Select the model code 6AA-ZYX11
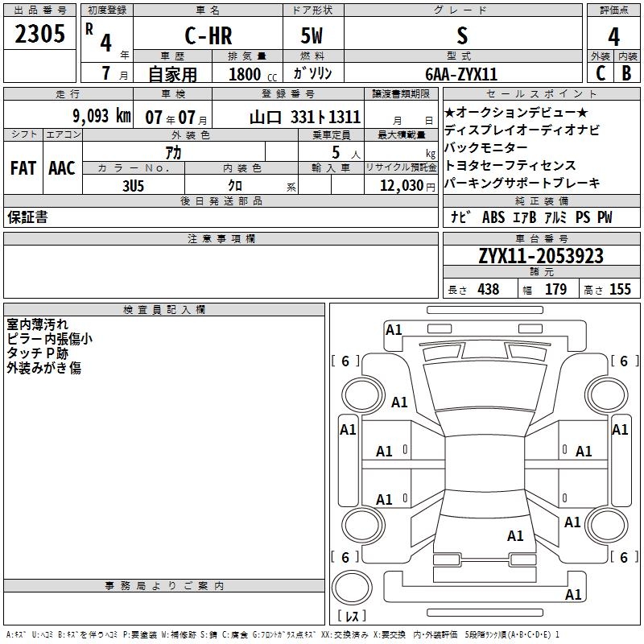Image resolution: width=644 pixels, height=644 pixels. tap(461, 74)
